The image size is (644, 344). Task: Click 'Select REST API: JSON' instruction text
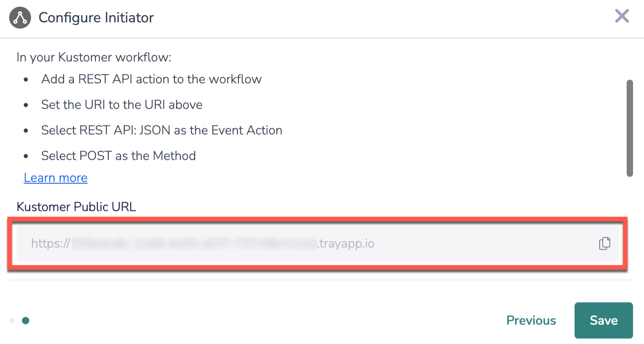click(x=162, y=130)
